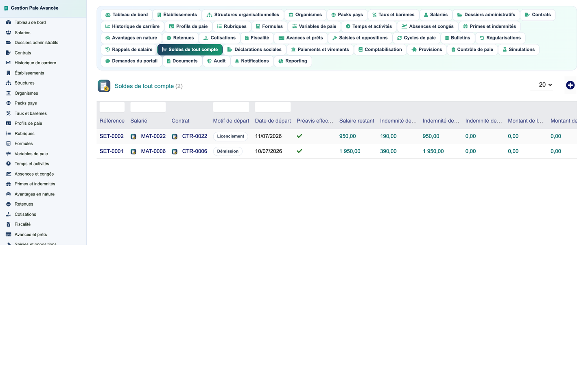The image size is (588, 367).
Task: Click the Salarié filter input
Action: coord(148,107)
